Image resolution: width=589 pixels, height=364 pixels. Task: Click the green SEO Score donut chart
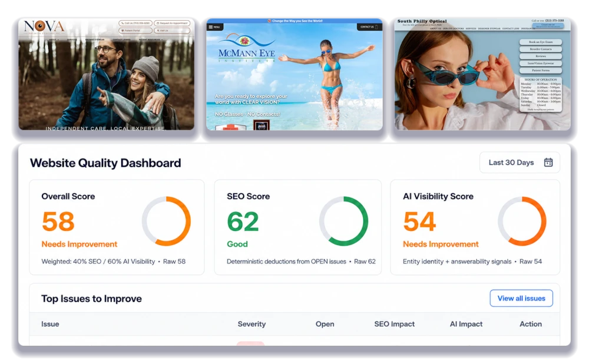pyautogui.click(x=343, y=221)
